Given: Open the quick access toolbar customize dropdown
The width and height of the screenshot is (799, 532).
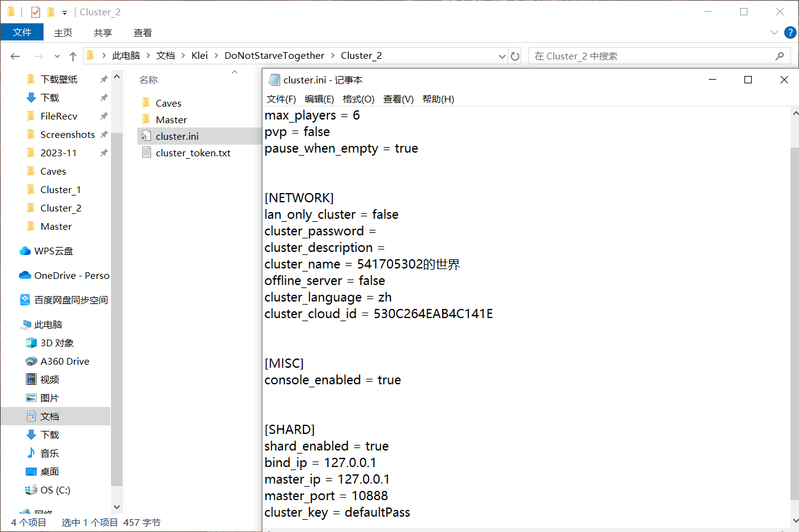Looking at the screenshot, I should click(x=64, y=12).
